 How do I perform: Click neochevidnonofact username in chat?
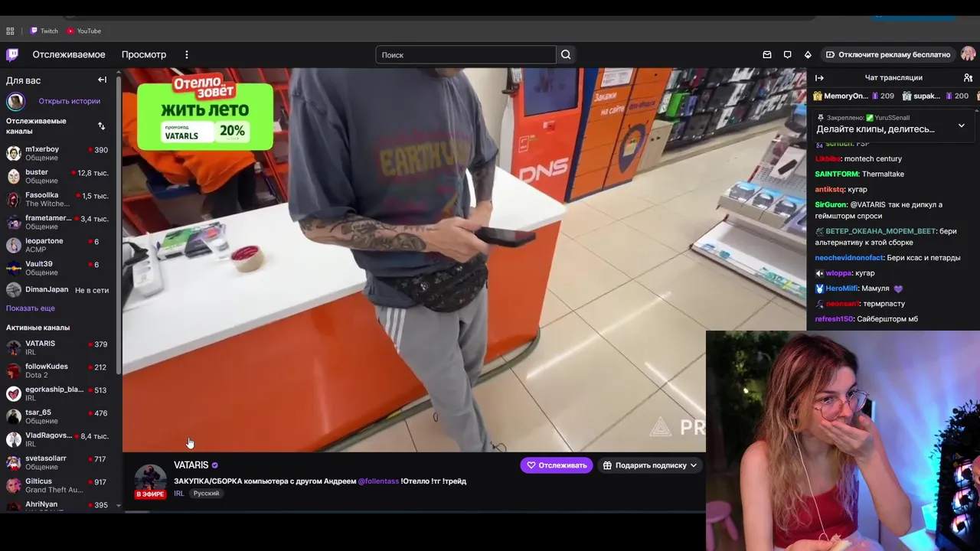coord(849,258)
